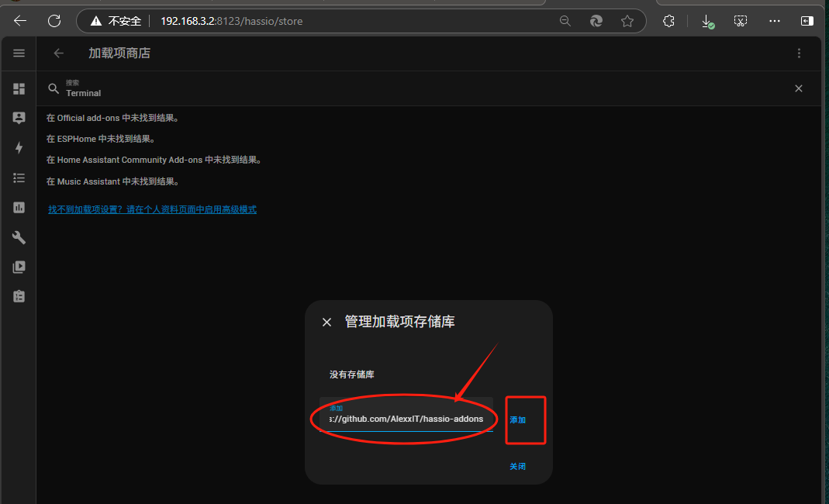Open the person badge icon in sidebar

coord(19,118)
